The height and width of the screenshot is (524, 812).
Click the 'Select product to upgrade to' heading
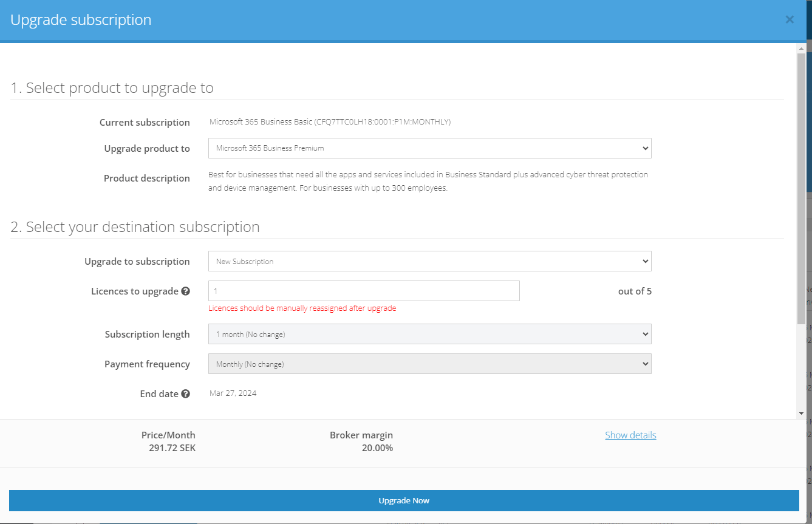click(112, 88)
